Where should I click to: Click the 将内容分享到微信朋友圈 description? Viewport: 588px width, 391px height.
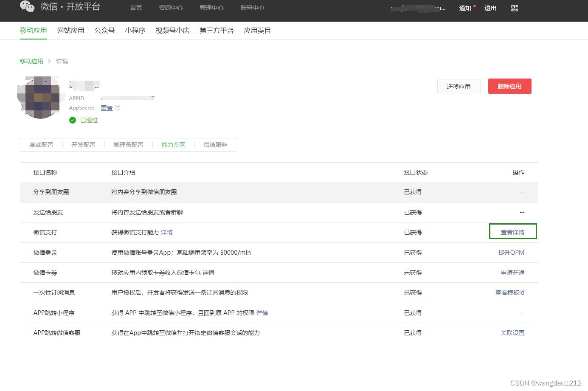coord(144,192)
